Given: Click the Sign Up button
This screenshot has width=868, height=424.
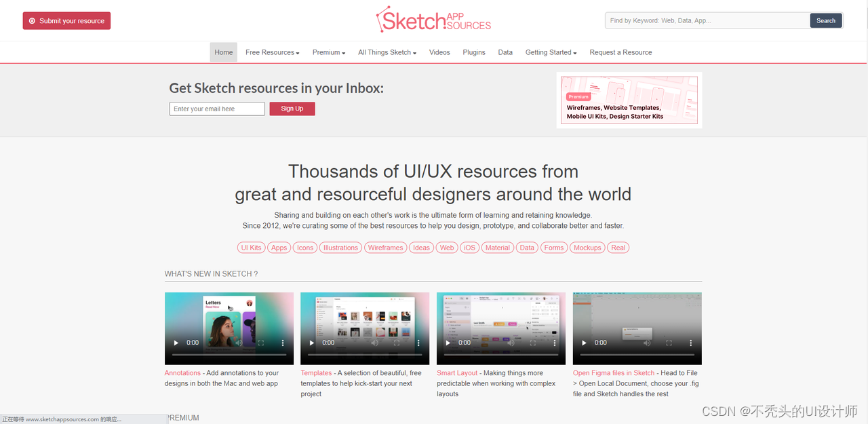Looking at the screenshot, I should 292,109.
